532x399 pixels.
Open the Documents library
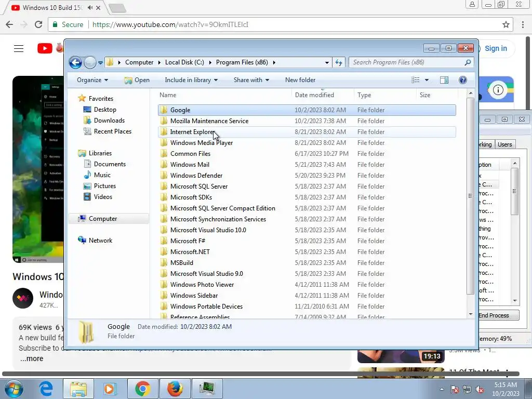point(110,164)
